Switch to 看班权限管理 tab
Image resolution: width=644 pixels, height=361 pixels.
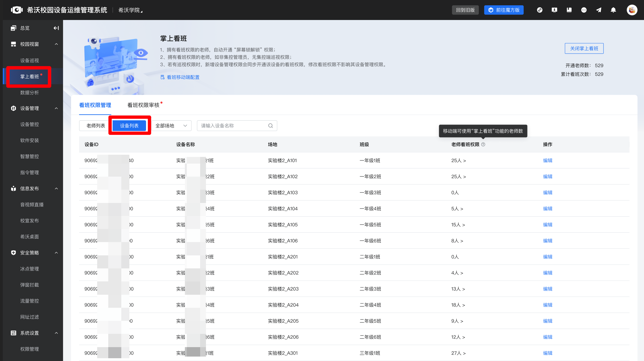click(95, 105)
